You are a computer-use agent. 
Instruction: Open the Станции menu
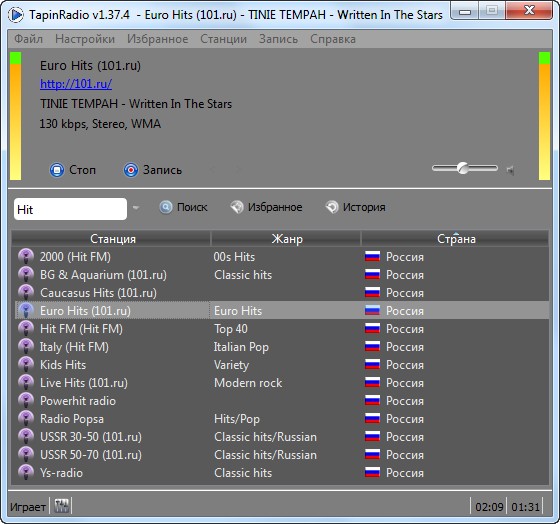[x=224, y=39]
